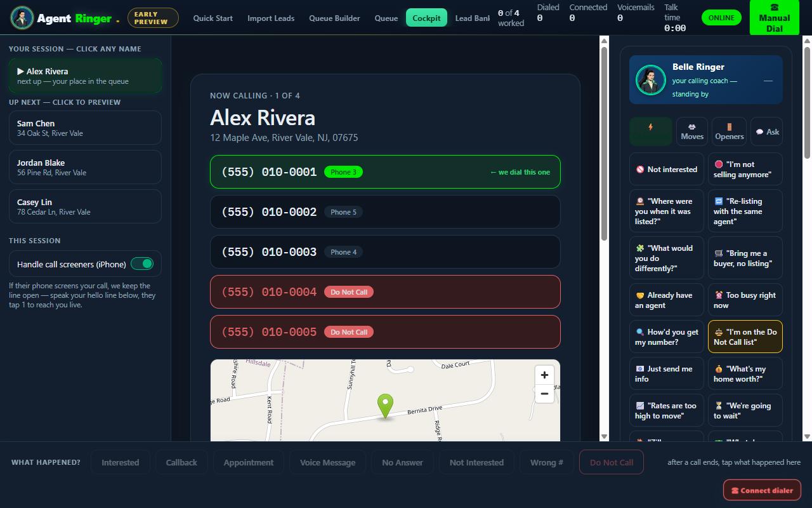Preview Sam Chen in the queue
The width and height of the screenshot is (812, 508).
point(85,128)
